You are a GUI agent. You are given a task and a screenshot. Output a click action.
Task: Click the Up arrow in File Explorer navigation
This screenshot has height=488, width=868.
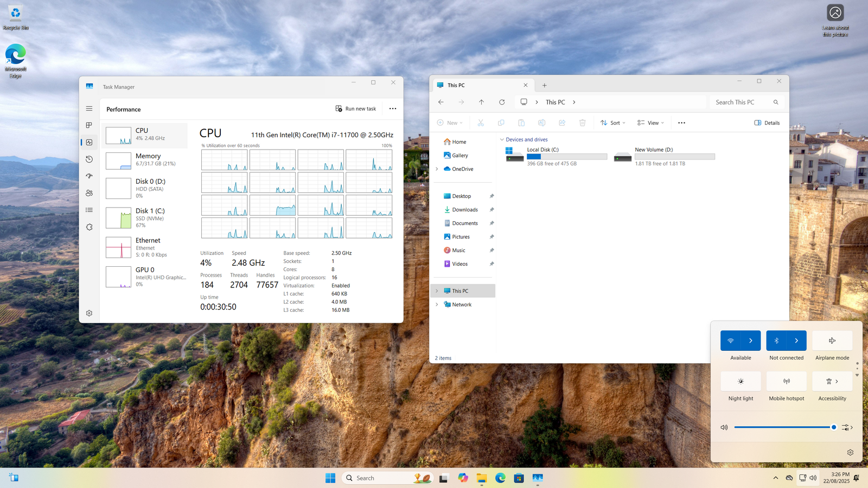[481, 102]
